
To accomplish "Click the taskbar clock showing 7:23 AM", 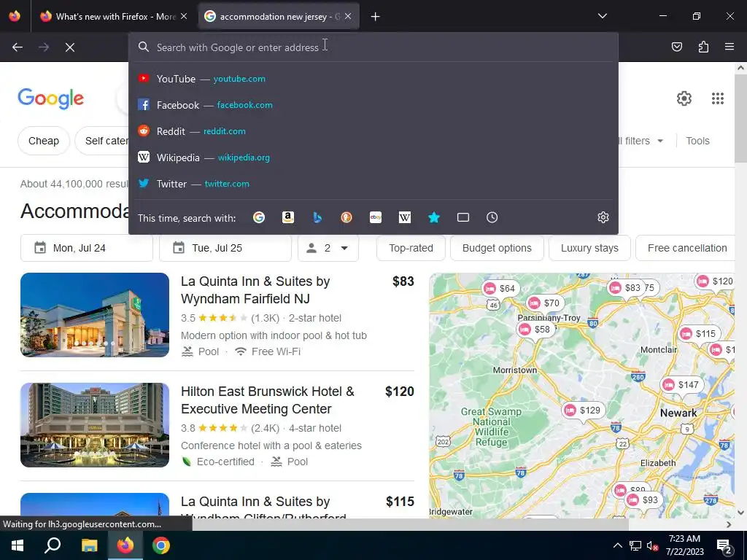I will point(684,545).
